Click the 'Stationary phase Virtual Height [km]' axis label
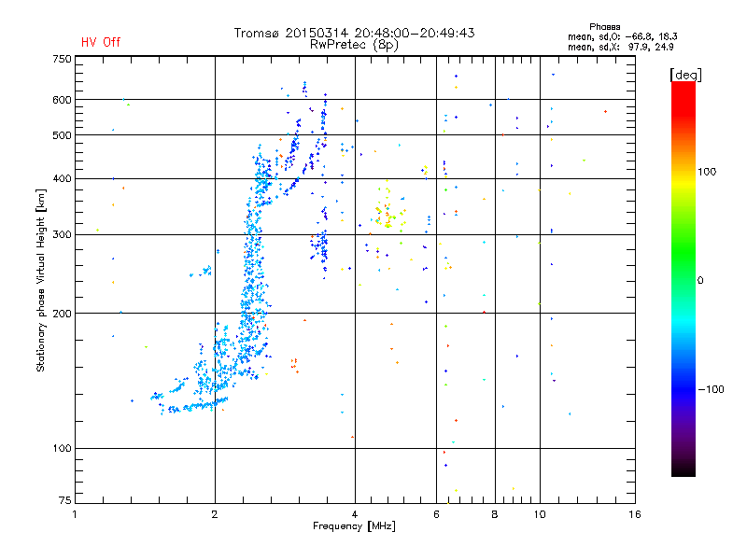 pyautogui.click(x=41, y=280)
